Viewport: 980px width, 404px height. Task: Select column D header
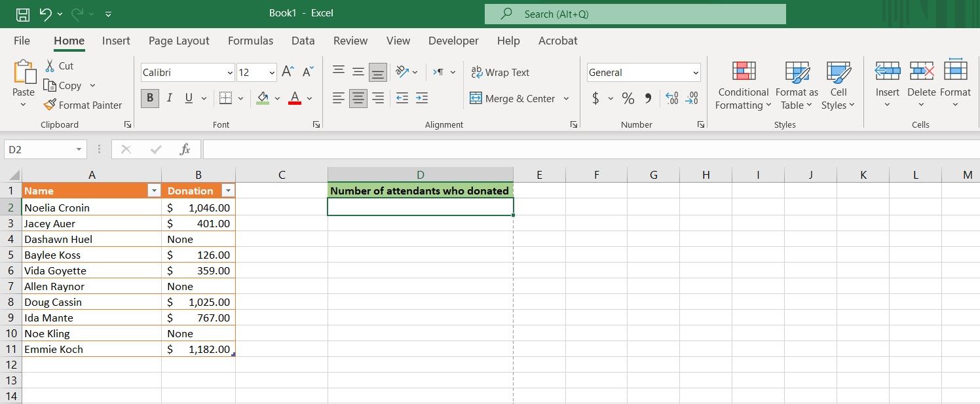(421, 175)
